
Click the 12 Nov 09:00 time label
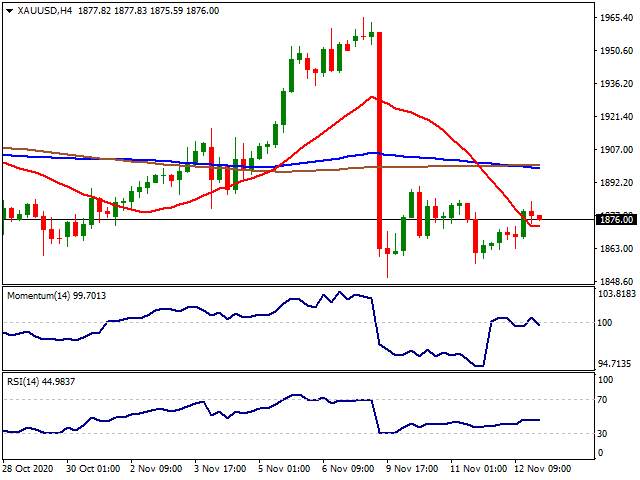click(x=542, y=468)
